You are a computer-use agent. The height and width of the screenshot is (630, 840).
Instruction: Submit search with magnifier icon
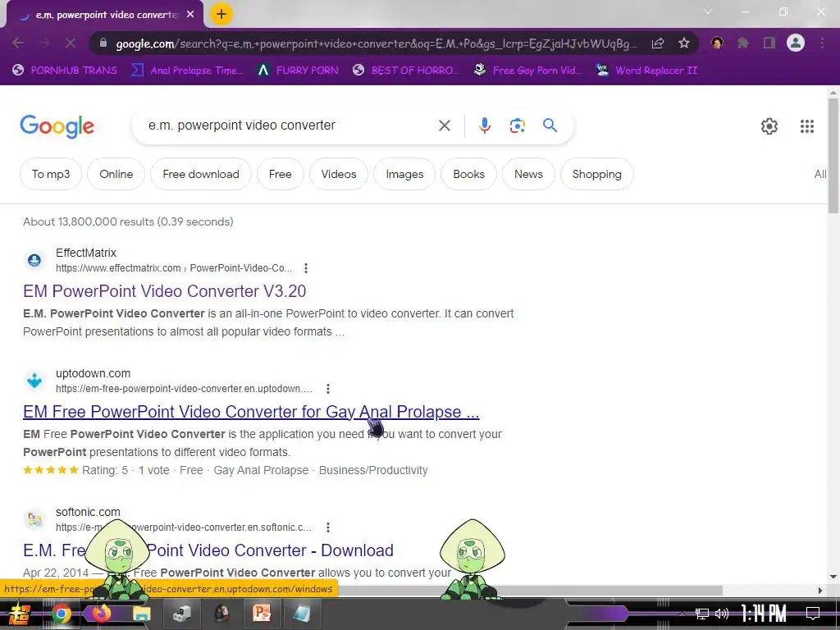pyautogui.click(x=550, y=126)
